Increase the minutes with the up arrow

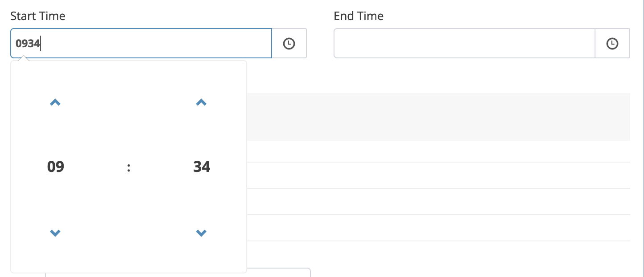201,102
